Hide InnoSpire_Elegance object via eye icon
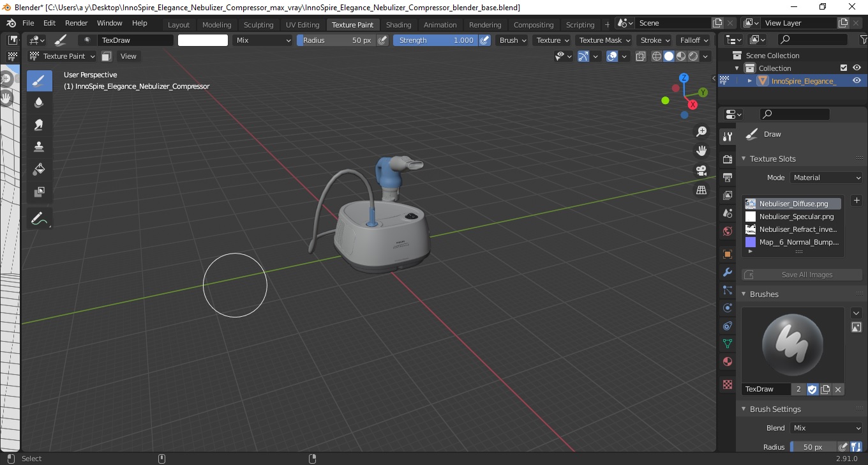Image resolution: width=868 pixels, height=465 pixels. 857,81
